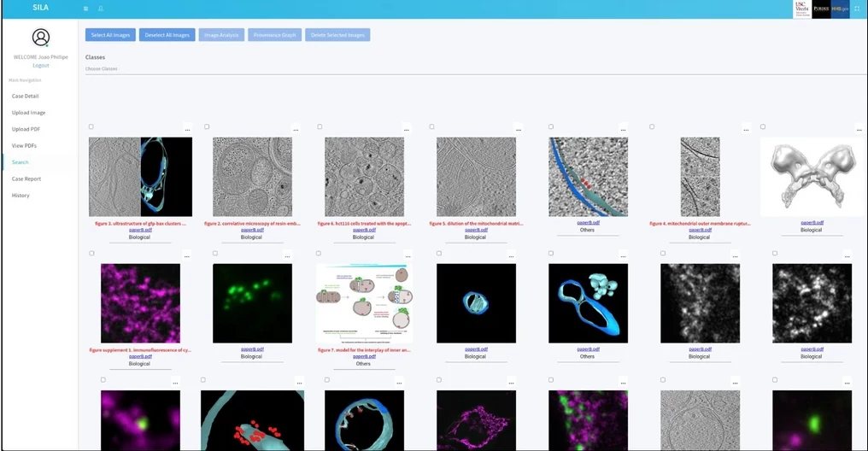Tick checkbox for figure 4 mitochondrial outer membrane image
This screenshot has width=868, height=451.
point(652,126)
